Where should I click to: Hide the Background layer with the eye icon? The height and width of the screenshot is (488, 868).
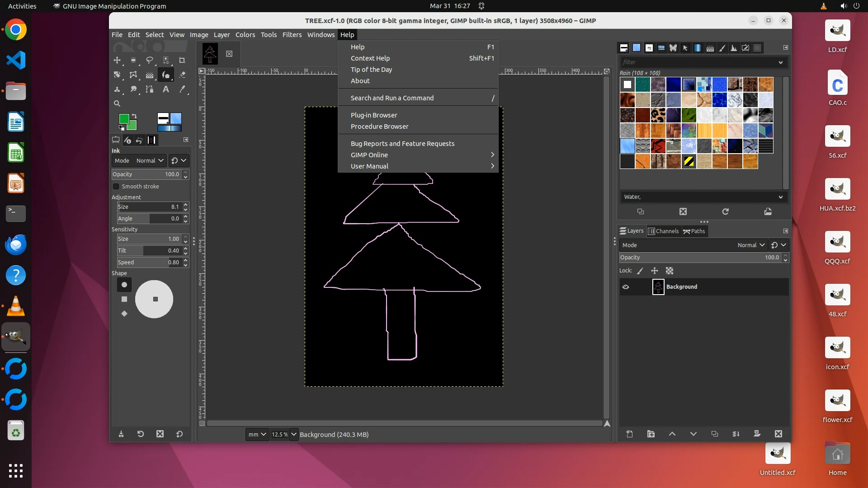(x=626, y=287)
